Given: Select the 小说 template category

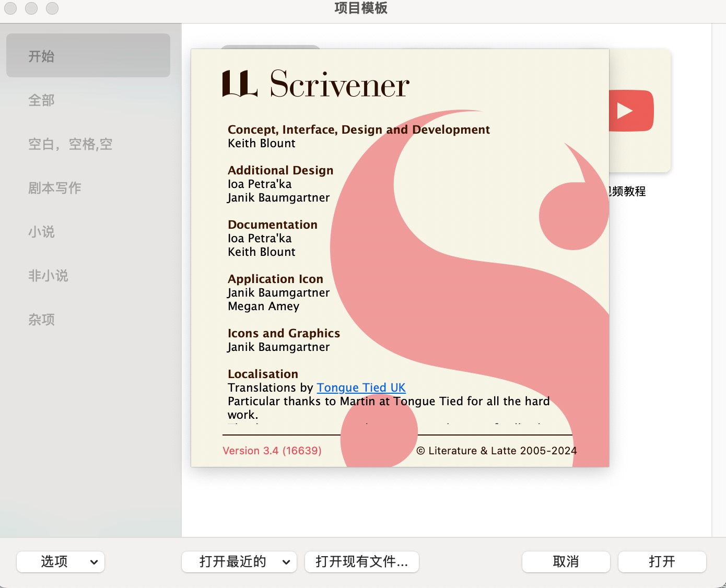Looking at the screenshot, I should pos(88,231).
